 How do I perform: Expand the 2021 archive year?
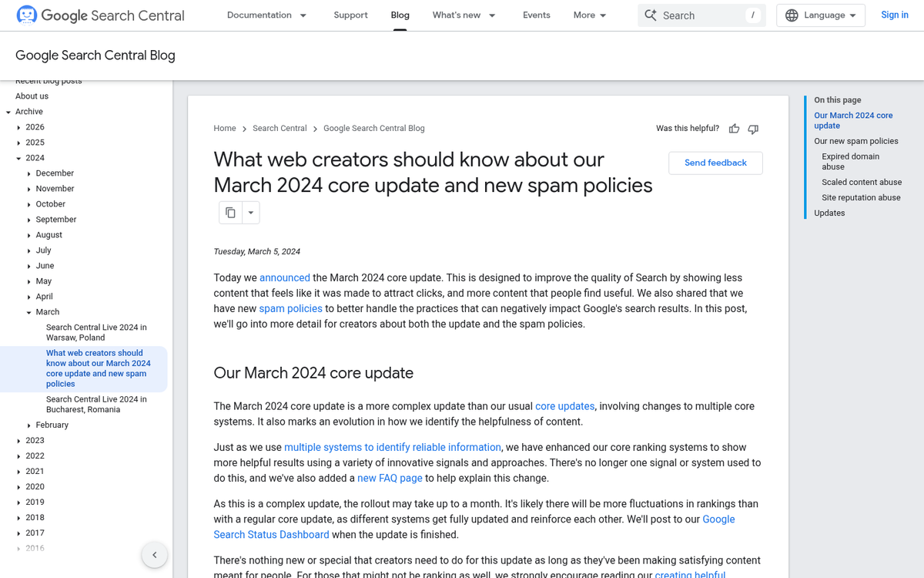19,472
